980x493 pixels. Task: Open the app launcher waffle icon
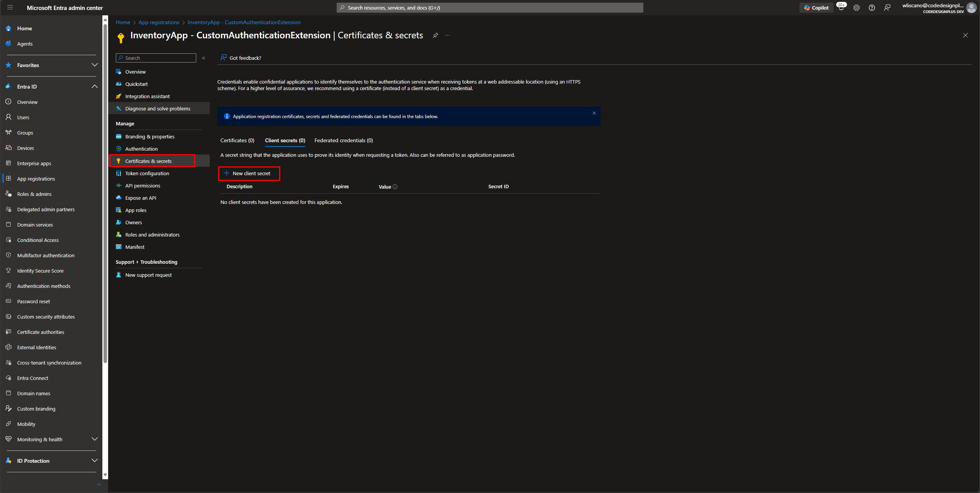[10, 7]
